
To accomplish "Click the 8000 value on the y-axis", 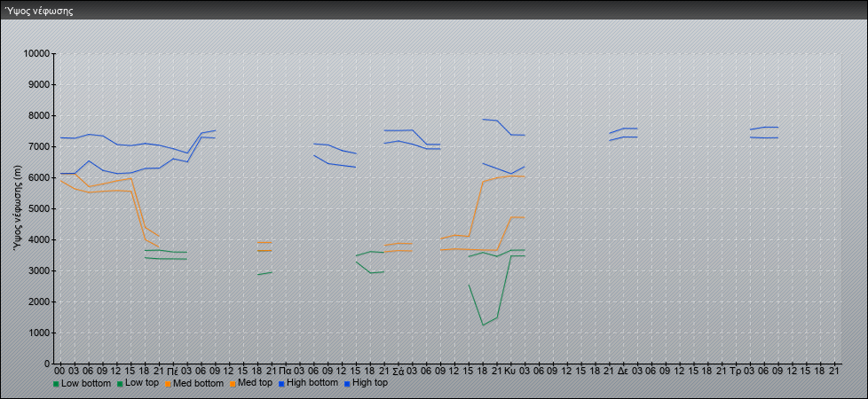I will point(39,115).
